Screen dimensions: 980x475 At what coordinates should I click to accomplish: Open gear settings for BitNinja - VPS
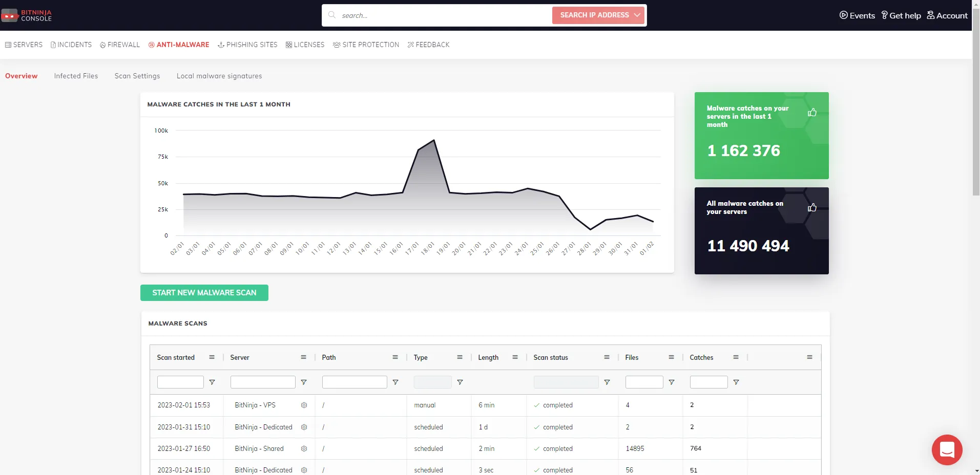coord(304,405)
